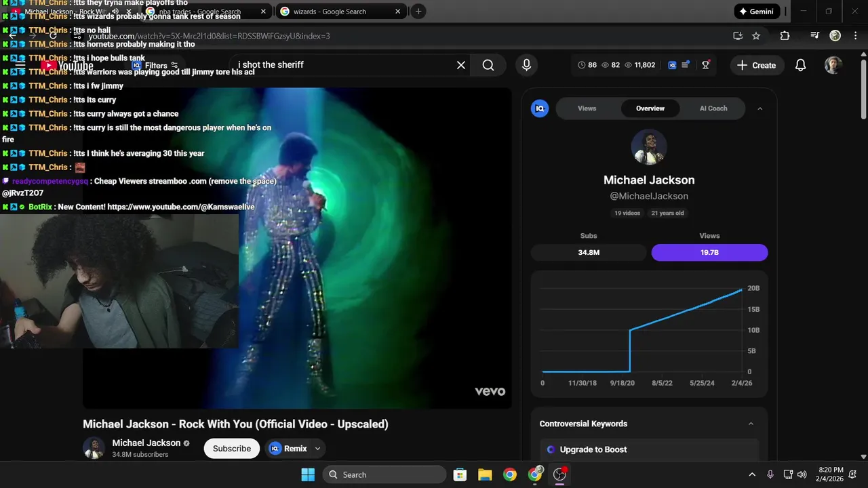Image resolution: width=868 pixels, height=488 pixels.
Task: Open Gemini in Chrome
Action: [757, 12]
